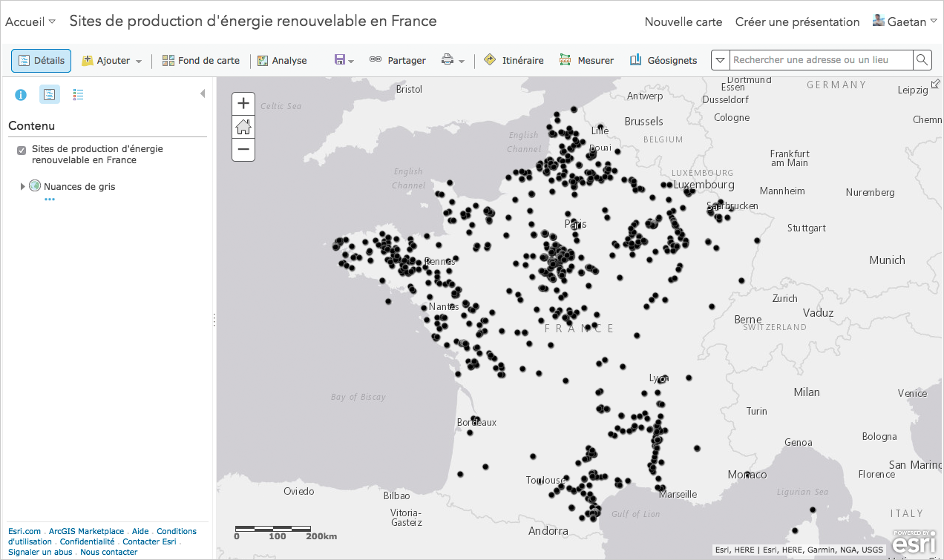This screenshot has height=560, width=944.
Task: Click the map title text
Action: (x=253, y=21)
